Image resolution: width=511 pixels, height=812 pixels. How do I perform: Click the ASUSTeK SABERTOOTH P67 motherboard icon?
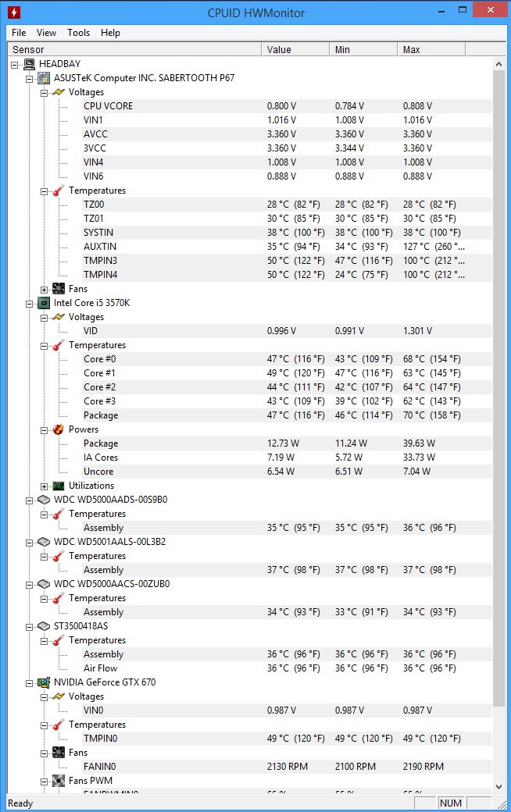(44, 78)
